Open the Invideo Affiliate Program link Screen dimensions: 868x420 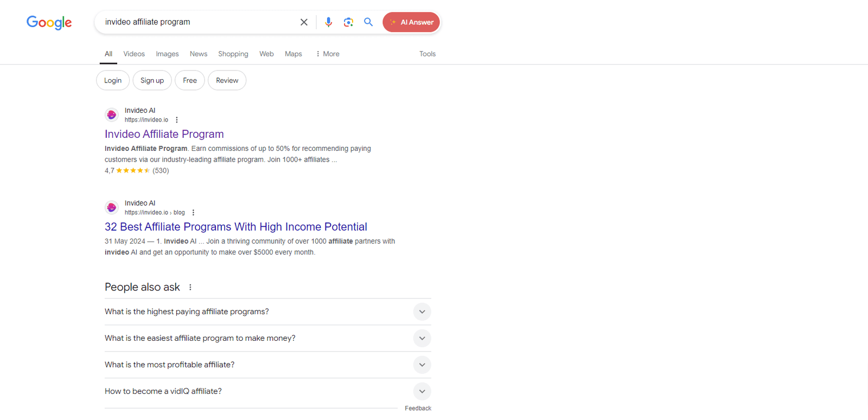(164, 134)
